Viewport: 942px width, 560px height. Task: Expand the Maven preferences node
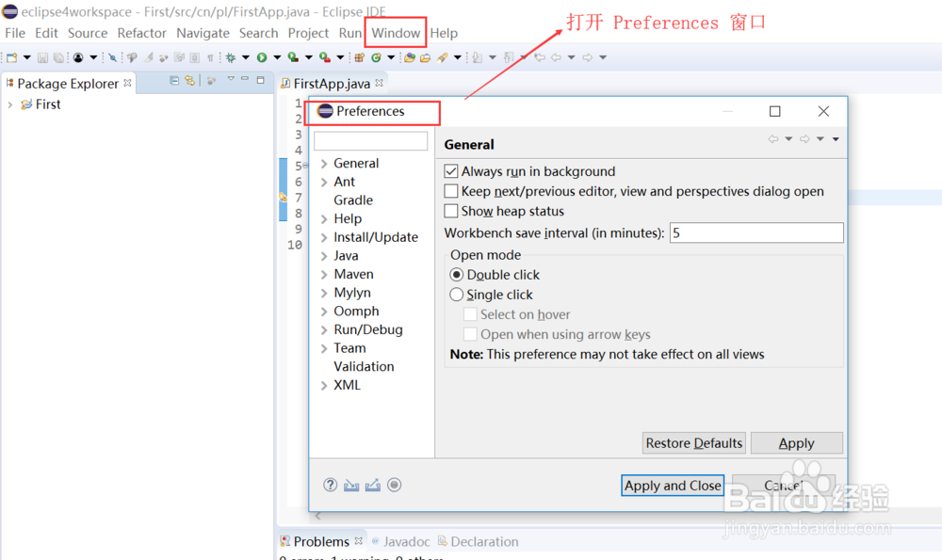[324, 275]
